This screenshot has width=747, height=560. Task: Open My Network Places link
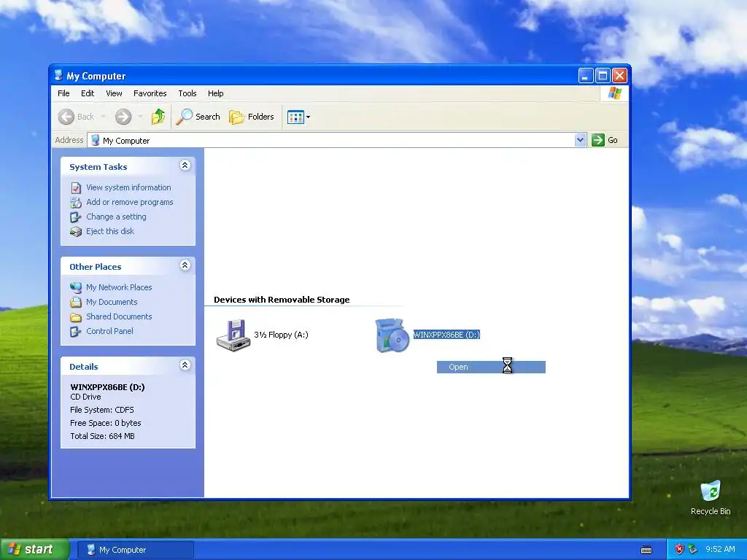pyautogui.click(x=119, y=287)
